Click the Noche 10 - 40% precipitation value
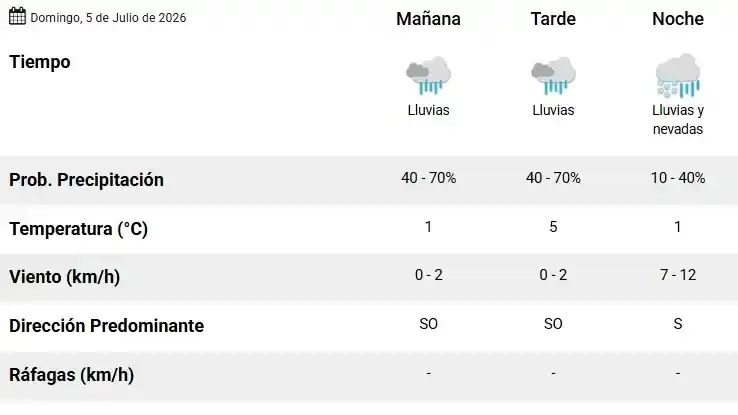The width and height of the screenshot is (738, 415). [x=678, y=178]
